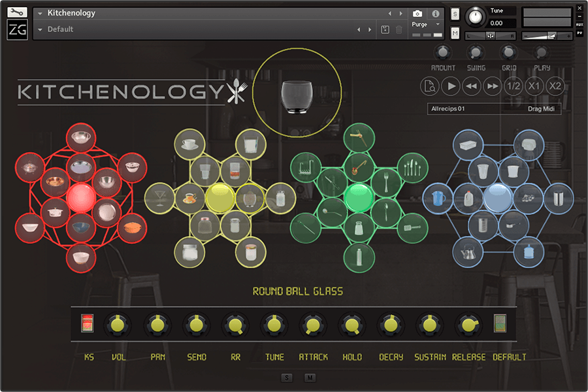The image size is (588, 392).
Task: Select next preset next to Default
Action: (x=370, y=29)
